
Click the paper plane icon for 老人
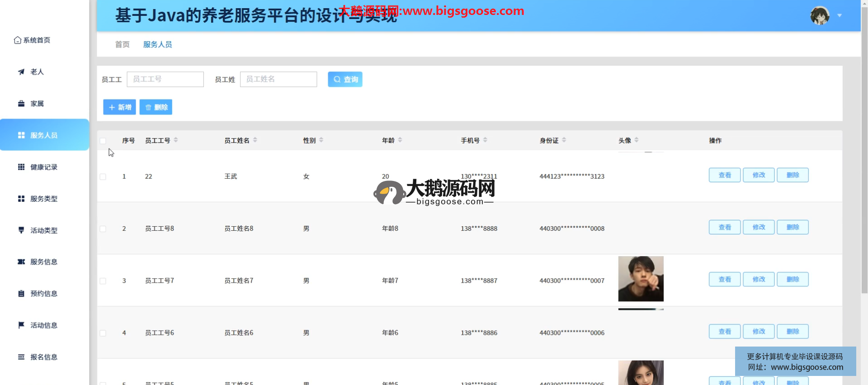tap(21, 72)
